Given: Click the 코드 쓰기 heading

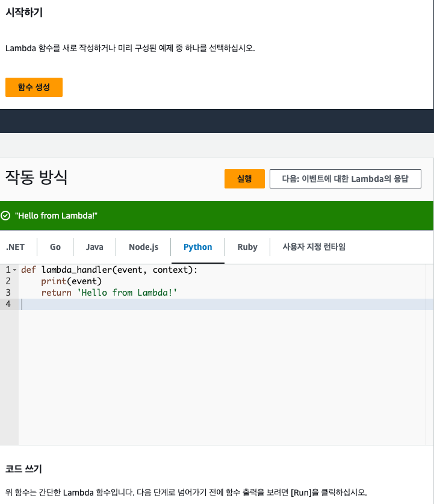Looking at the screenshot, I should pos(23,469).
